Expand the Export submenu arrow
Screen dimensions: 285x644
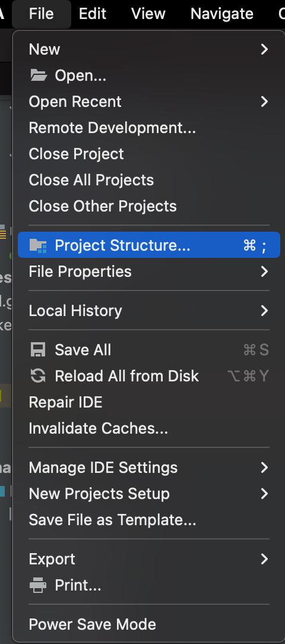click(x=264, y=559)
